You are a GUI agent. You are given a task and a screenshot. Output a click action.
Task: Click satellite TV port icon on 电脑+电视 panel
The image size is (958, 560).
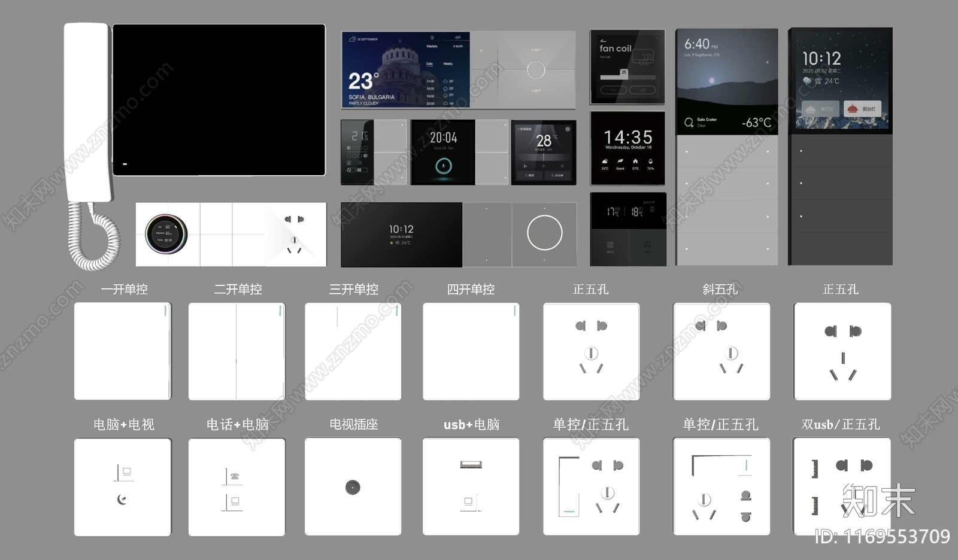tap(122, 500)
